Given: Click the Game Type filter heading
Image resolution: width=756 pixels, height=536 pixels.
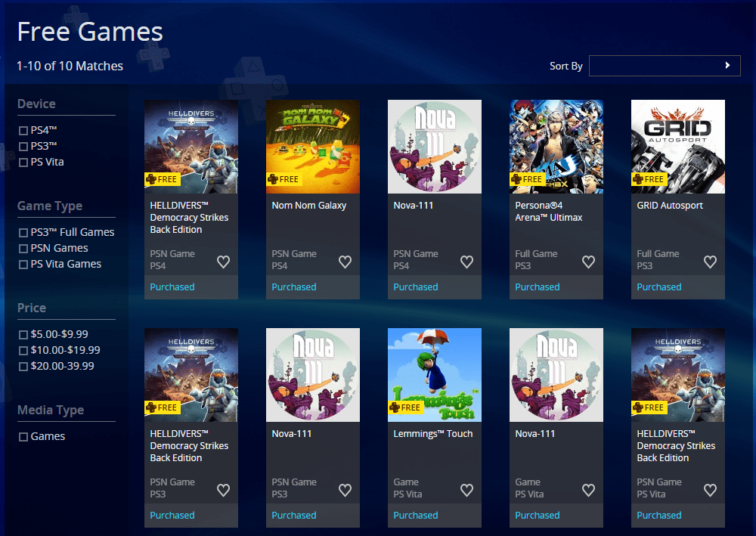Looking at the screenshot, I should pos(50,206).
